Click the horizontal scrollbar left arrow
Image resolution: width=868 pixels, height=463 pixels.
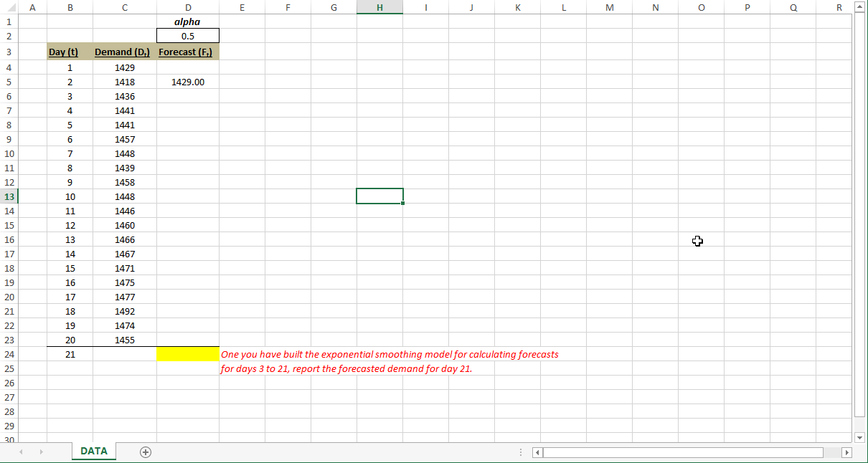pyautogui.click(x=537, y=452)
